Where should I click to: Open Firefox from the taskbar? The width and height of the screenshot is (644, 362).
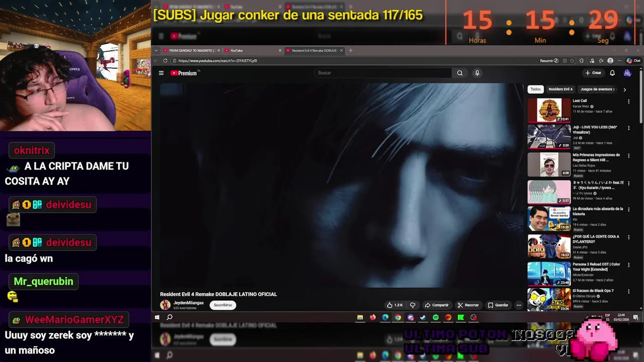tap(373, 317)
